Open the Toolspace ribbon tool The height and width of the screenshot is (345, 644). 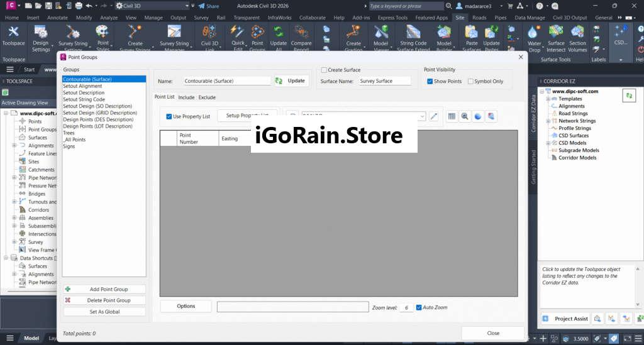(x=14, y=36)
